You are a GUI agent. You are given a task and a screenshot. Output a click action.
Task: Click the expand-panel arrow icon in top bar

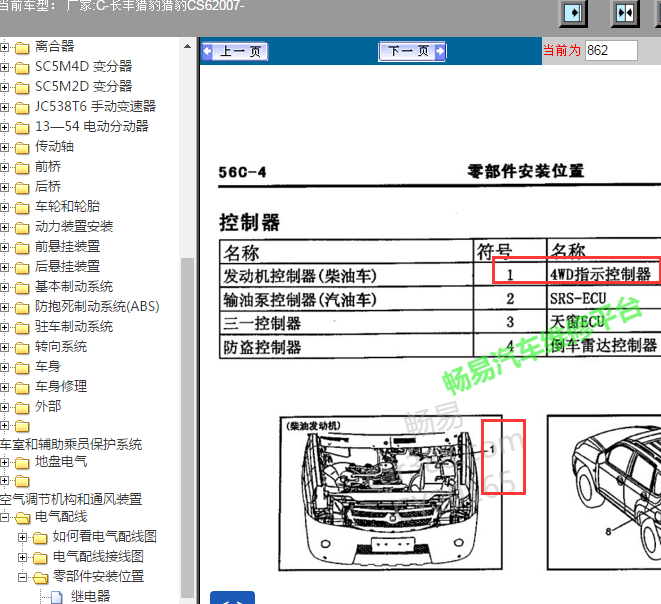[573, 13]
